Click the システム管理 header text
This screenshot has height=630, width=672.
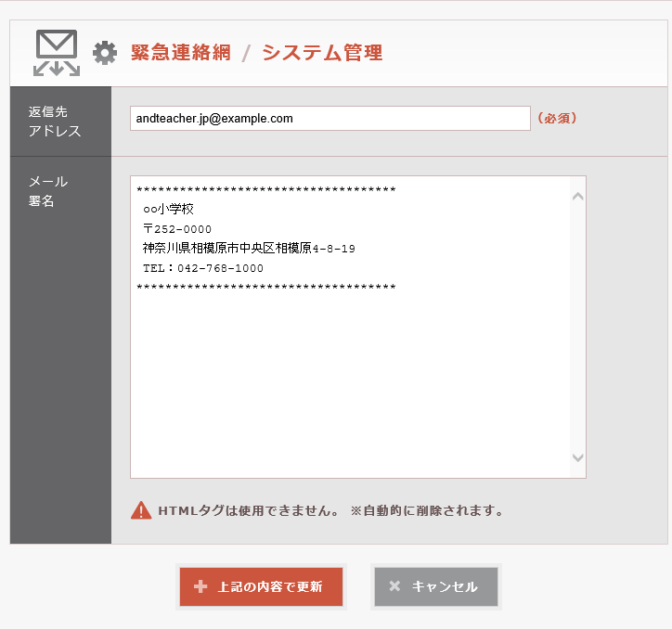[322, 53]
